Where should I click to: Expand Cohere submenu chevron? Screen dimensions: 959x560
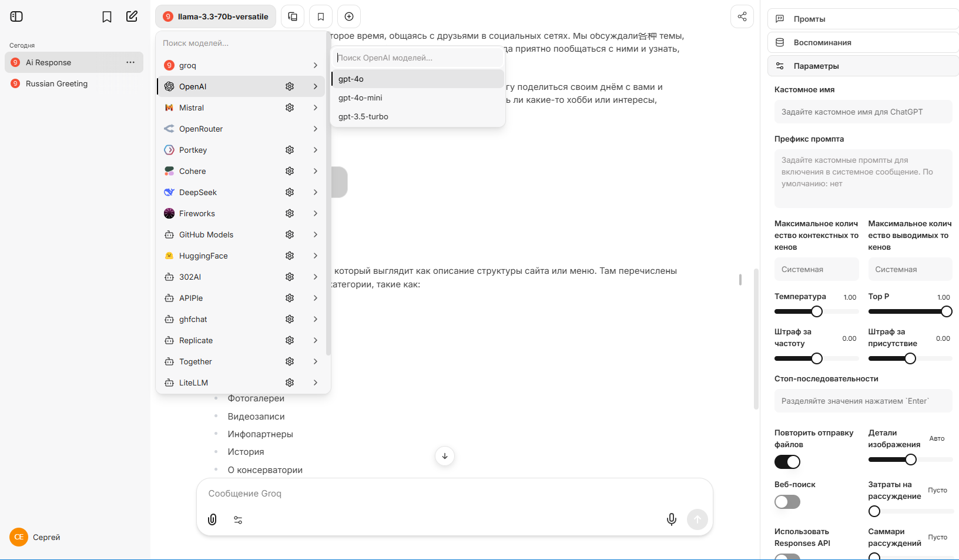[x=316, y=171]
